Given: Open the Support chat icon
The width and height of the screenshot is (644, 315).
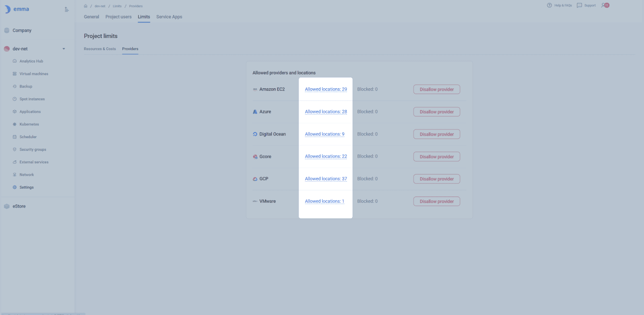Looking at the screenshot, I should coord(580,5).
